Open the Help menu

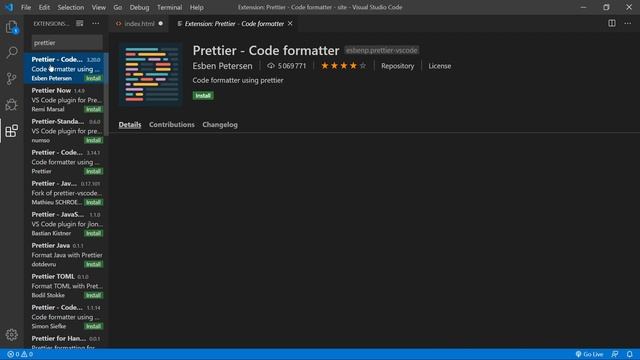(x=196, y=7)
